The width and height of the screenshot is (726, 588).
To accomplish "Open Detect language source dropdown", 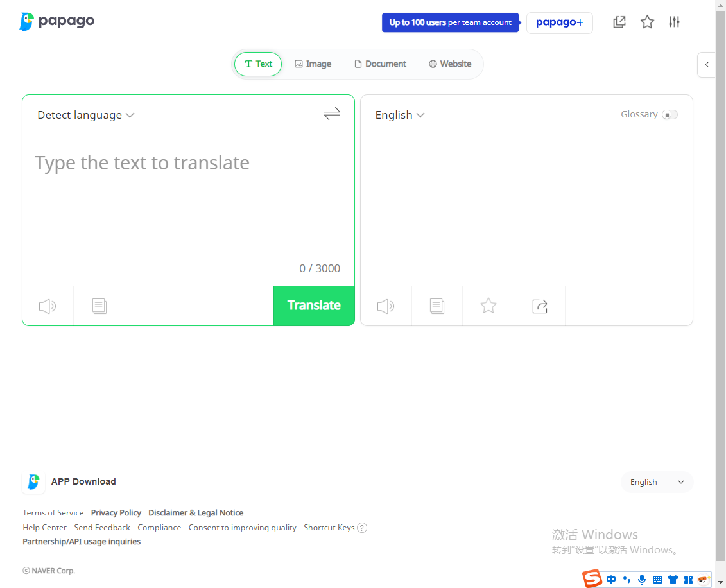I will [85, 115].
